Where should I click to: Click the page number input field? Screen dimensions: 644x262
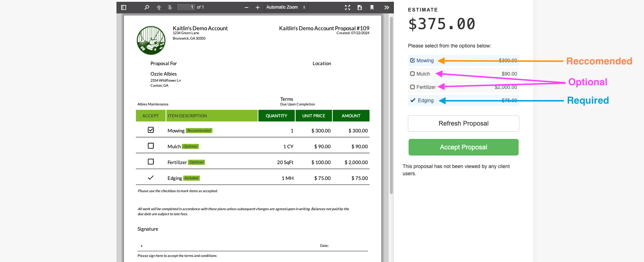(186, 7)
